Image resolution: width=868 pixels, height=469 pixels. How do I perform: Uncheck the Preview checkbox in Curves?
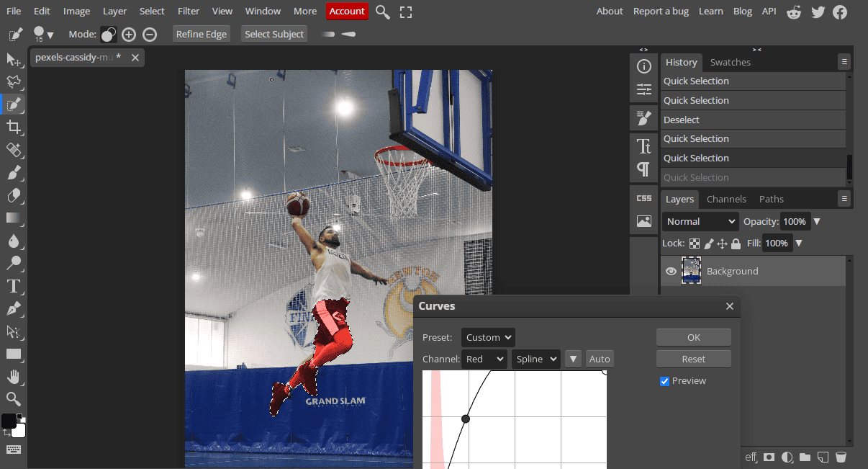click(x=665, y=381)
